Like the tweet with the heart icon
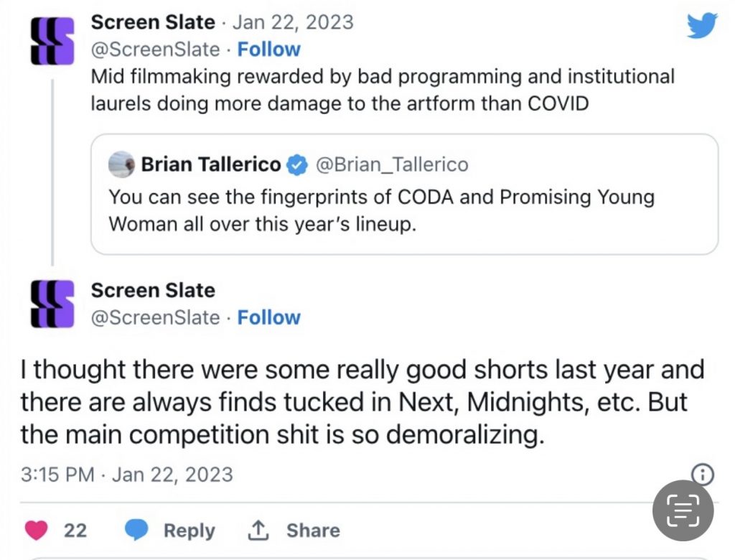 (35, 531)
